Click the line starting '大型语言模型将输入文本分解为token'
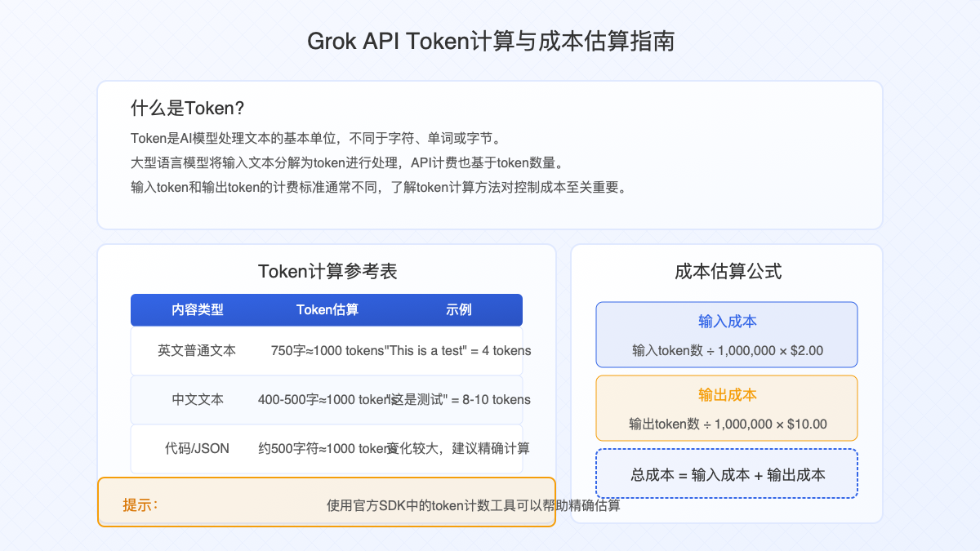Image resolution: width=980 pixels, height=551 pixels. click(x=347, y=162)
